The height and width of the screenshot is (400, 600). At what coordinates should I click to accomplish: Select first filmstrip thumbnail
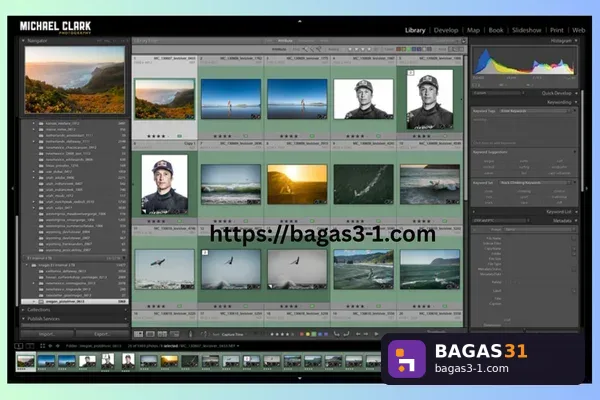tap(26, 361)
